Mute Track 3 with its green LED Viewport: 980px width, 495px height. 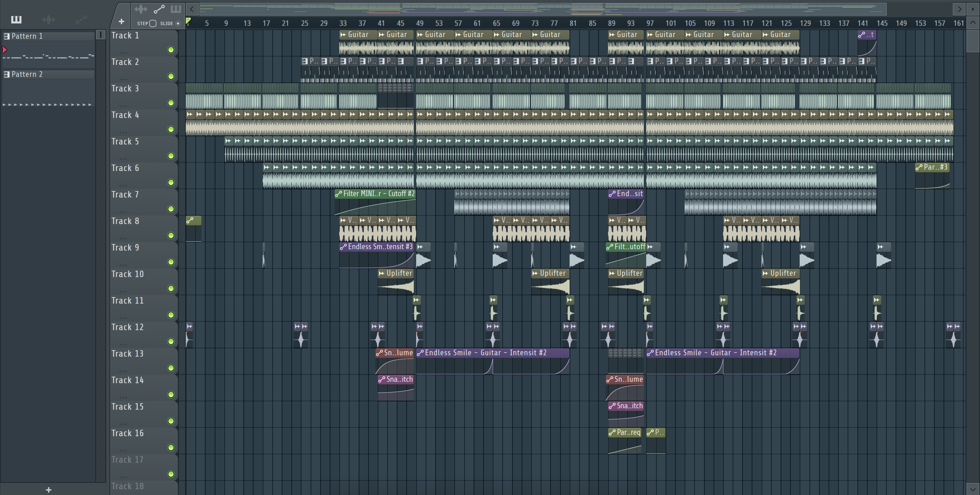171,103
